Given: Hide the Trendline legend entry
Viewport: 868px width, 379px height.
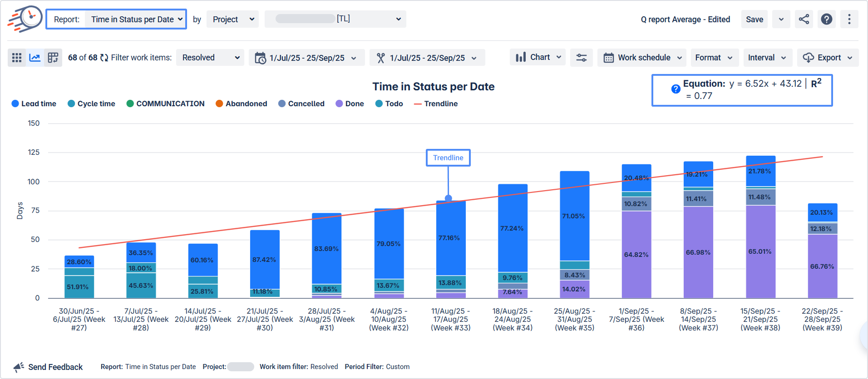Looking at the screenshot, I should point(436,103).
